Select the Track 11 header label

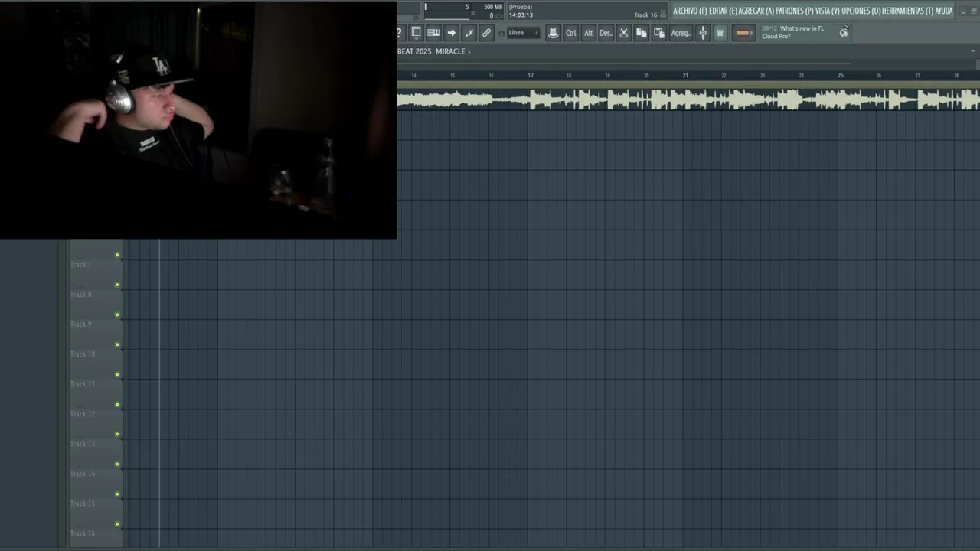(83, 384)
